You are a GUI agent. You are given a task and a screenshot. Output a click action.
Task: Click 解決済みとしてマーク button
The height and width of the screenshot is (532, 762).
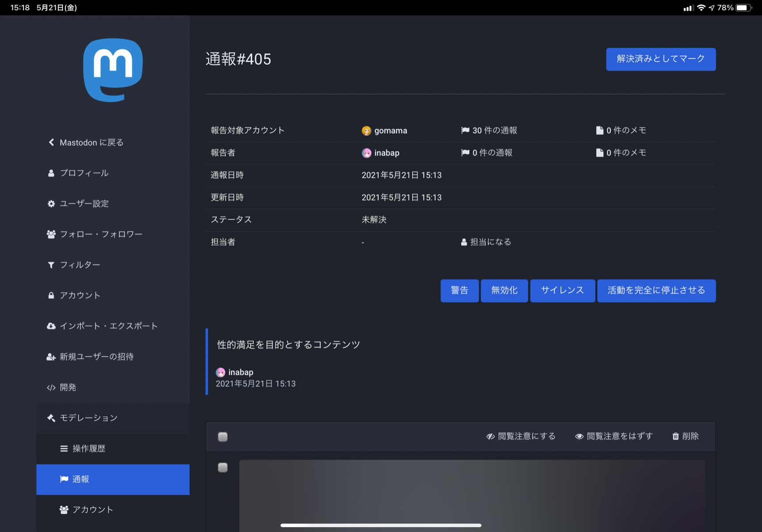click(x=661, y=59)
